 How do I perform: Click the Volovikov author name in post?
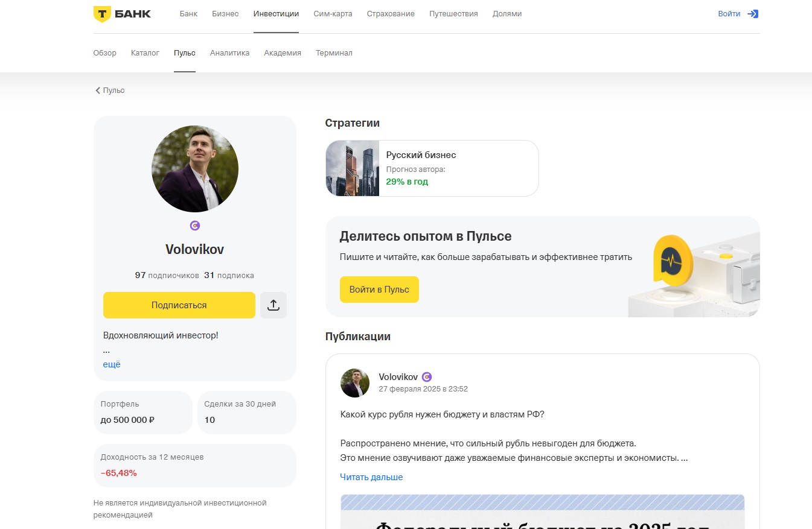[x=398, y=377]
